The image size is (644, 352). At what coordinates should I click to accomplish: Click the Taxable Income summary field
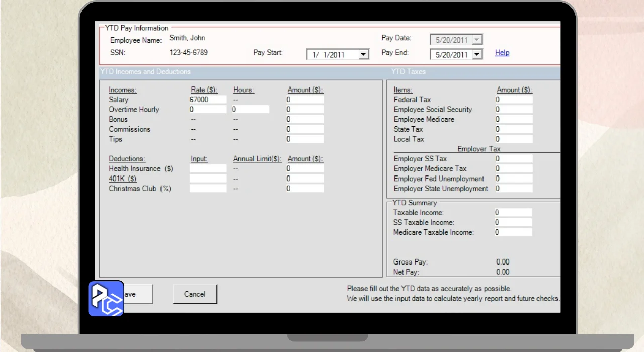[513, 213]
